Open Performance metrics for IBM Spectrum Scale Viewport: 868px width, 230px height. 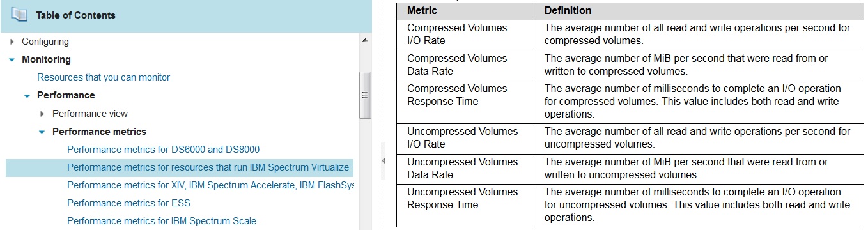coord(162,221)
